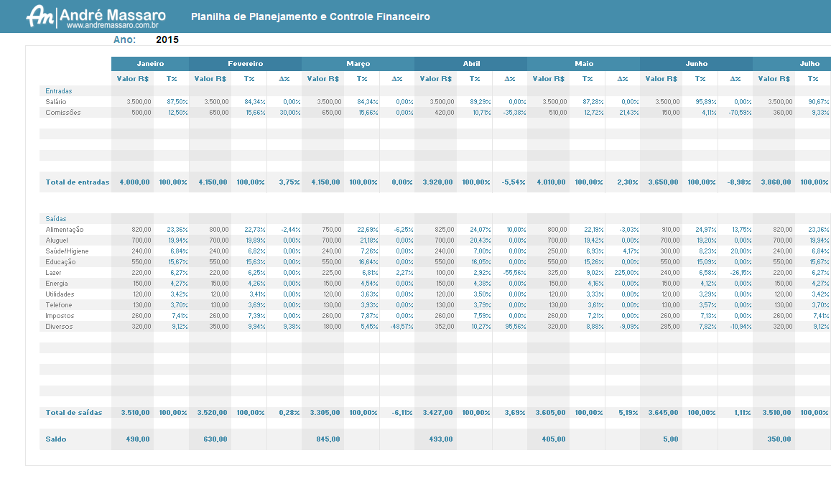Click Junho Comissões value 150,00

670,112
